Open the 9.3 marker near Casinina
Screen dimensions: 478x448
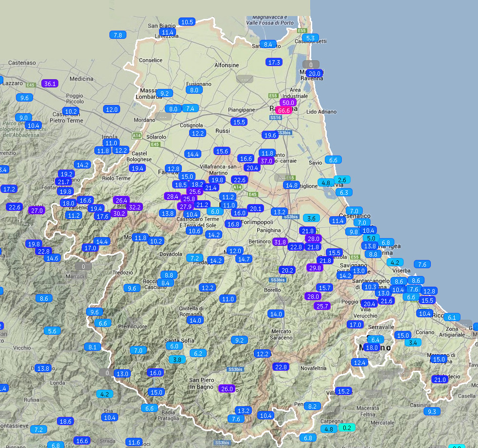click(x=431, y=412)
